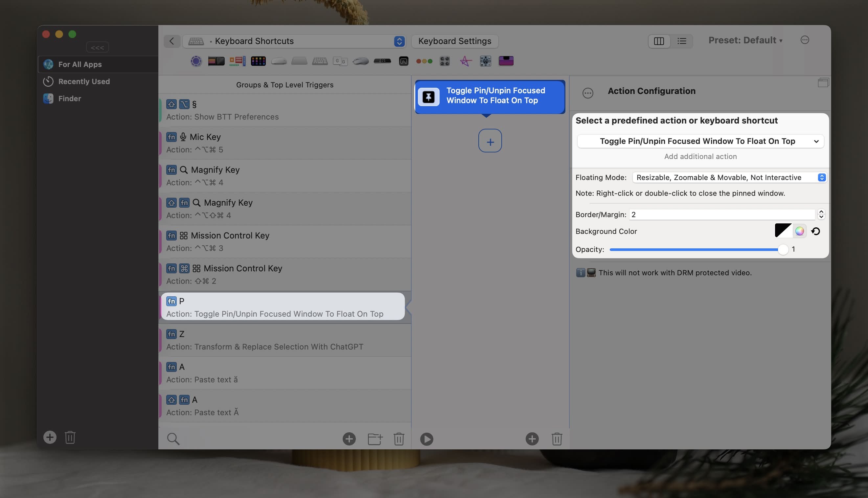Select the Drawings star gesture icon
Screen dimensions: 868x498
tap(465, 61)
